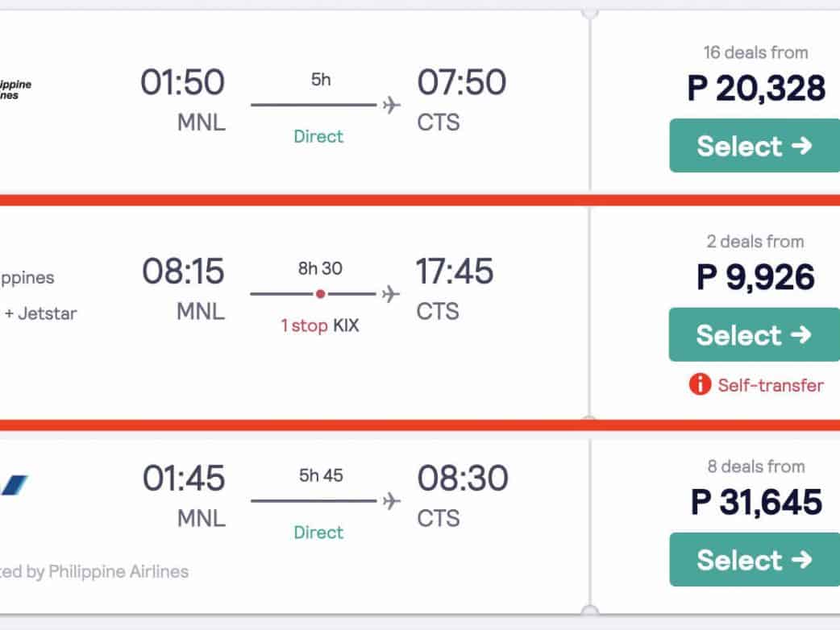The image size is (840, 630).
Task: Click the 17:45 CTS arrival time
Action: pyautogui.click(x=454, y=272)
